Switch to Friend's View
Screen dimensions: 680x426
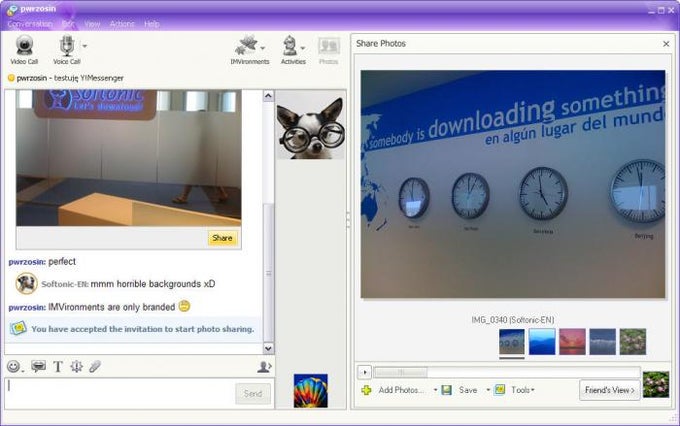609,390
